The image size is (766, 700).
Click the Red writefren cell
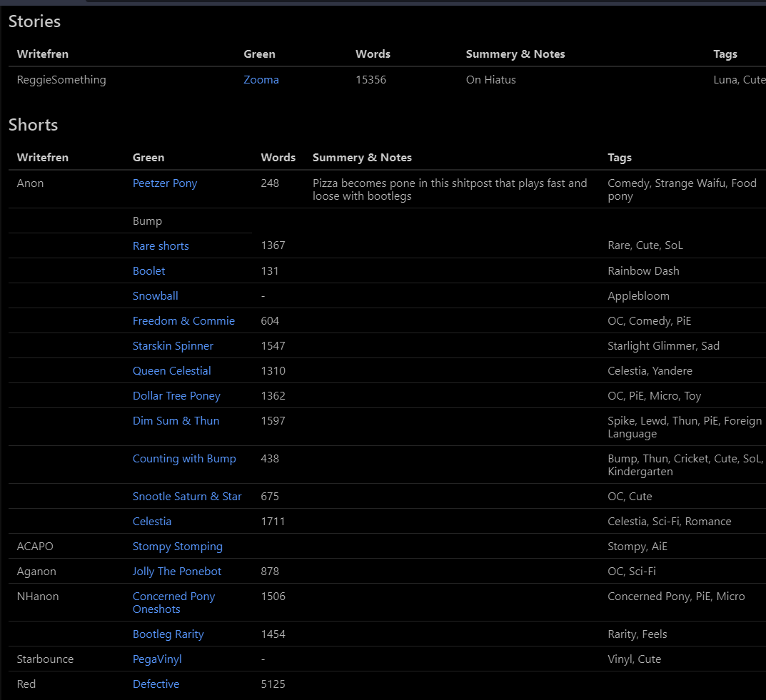[26, 684]
